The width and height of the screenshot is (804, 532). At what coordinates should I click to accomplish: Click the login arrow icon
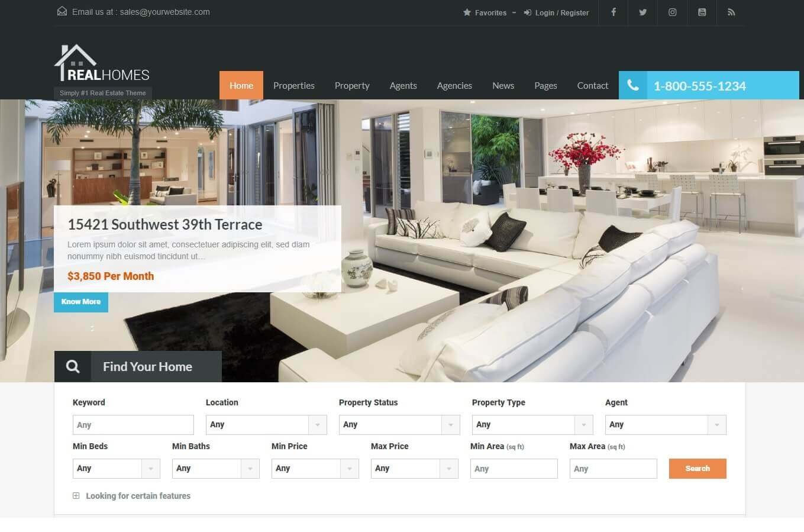tap(527, 12)
